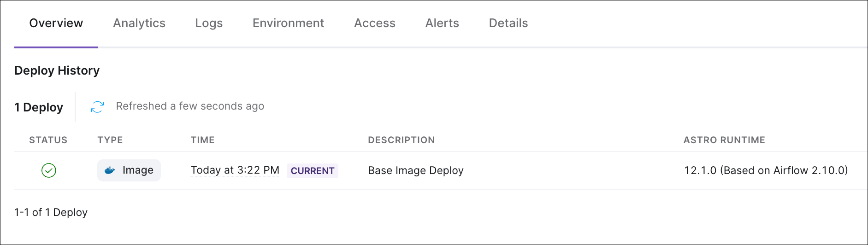
Task: Click the TIME column header
Action: click(x=203, y=140)
